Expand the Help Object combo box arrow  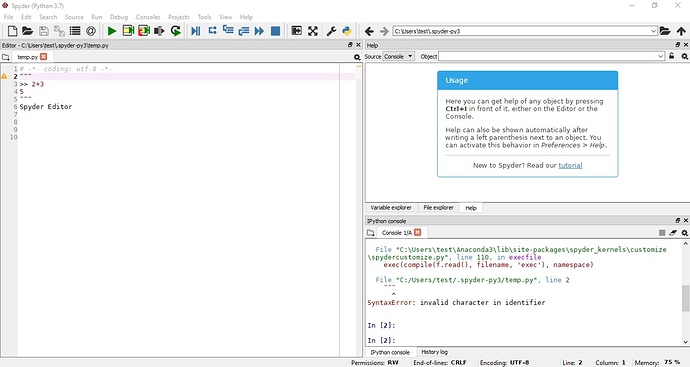(661, 56)
